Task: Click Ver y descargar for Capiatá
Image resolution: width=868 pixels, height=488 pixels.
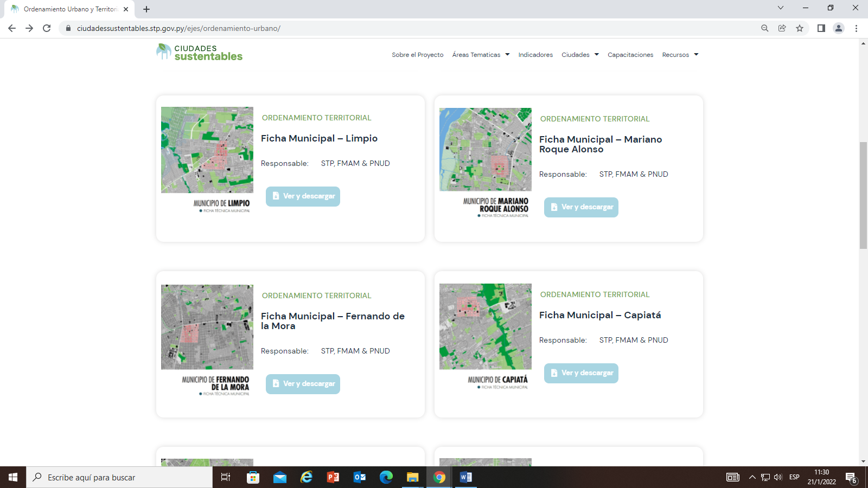Action: click(581, 373)
